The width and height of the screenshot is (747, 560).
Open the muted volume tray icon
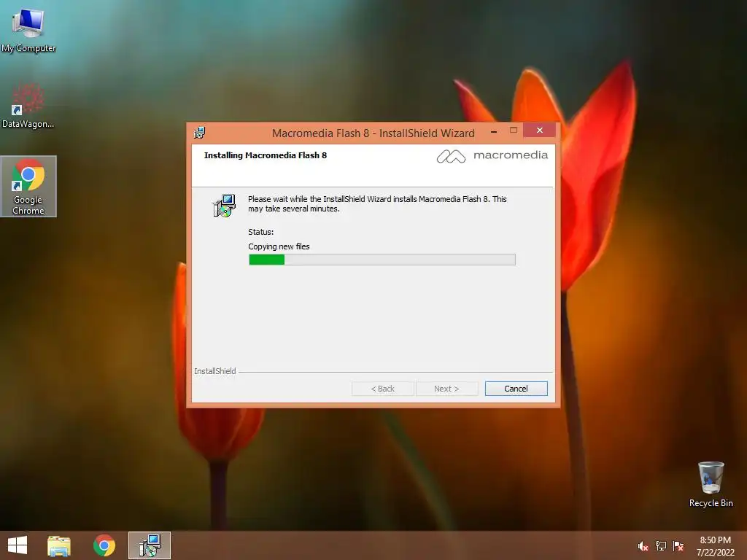click(643, 546)
